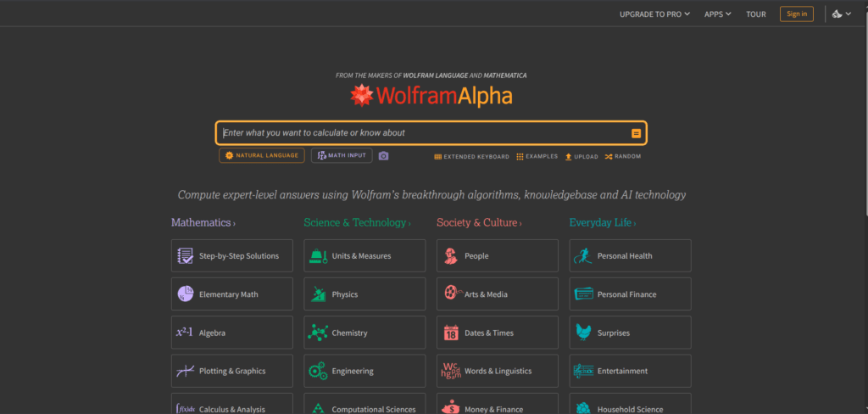The width and height of the screenshot is (868, 414).
Task: Open the Engineering text link
Action: (353, 371)
